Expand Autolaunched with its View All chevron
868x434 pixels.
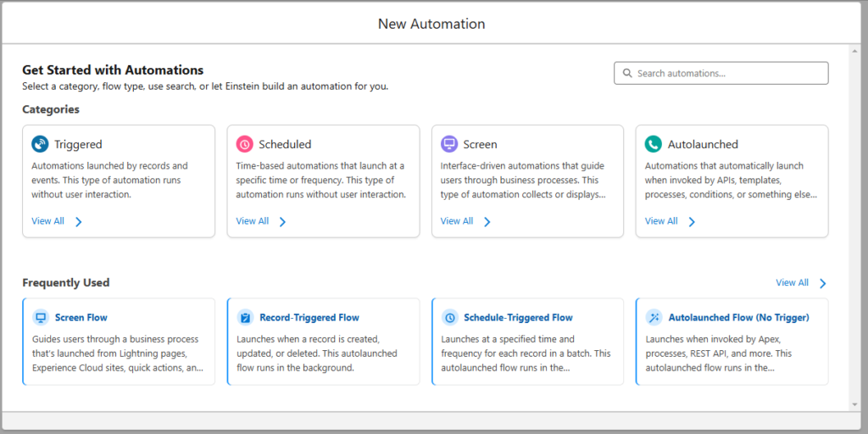692,222
